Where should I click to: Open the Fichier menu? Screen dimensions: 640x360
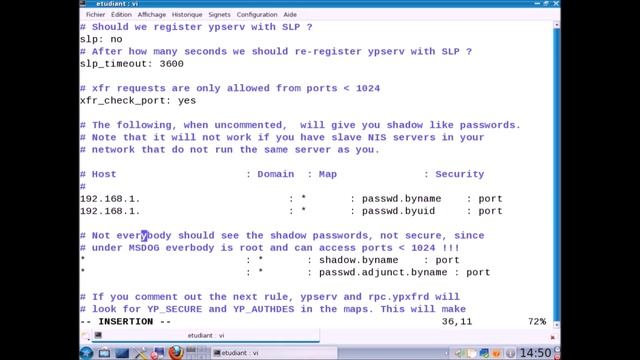coord(96,15)
